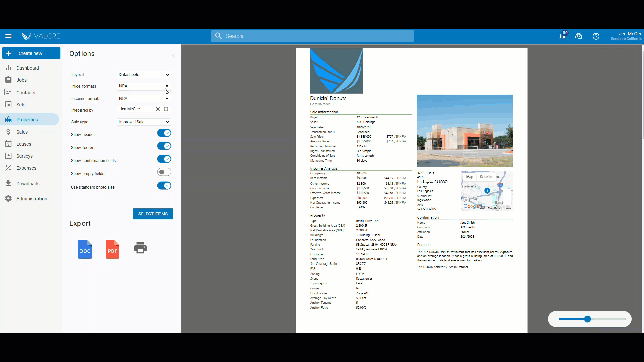Export the datasheet as DOC
Viewport: 644px width, 362px height.
point(85,249)
